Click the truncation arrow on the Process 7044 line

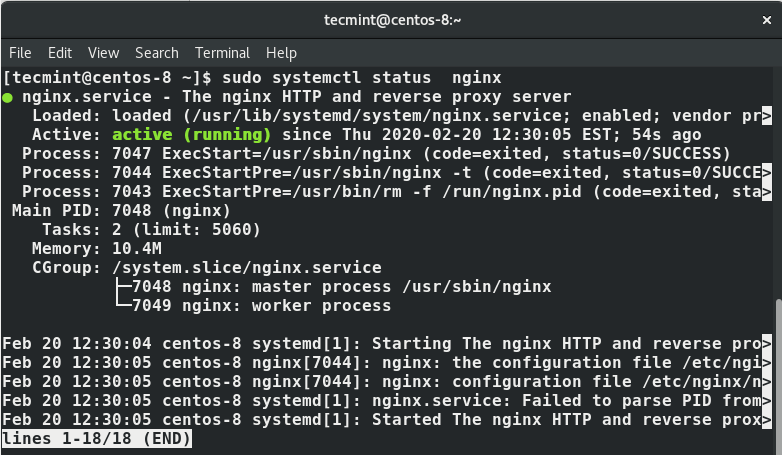tap(767, 173)
